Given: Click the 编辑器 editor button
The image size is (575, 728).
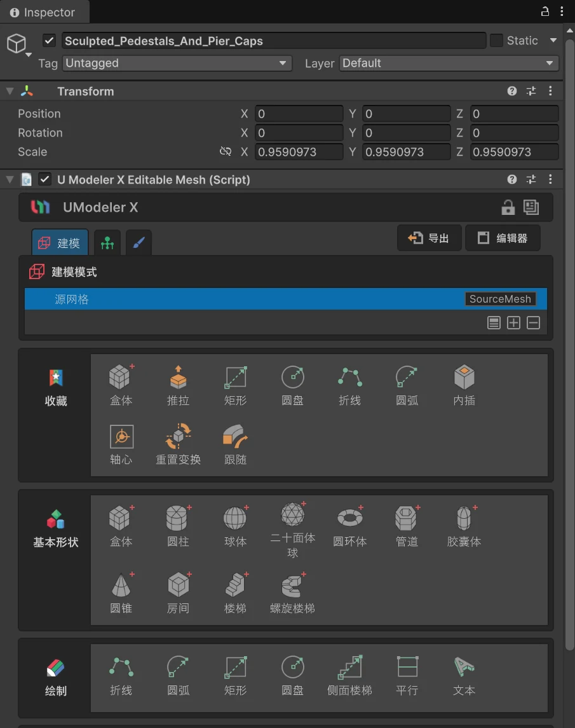Looking at the screenshot, I should click(503, 238).
